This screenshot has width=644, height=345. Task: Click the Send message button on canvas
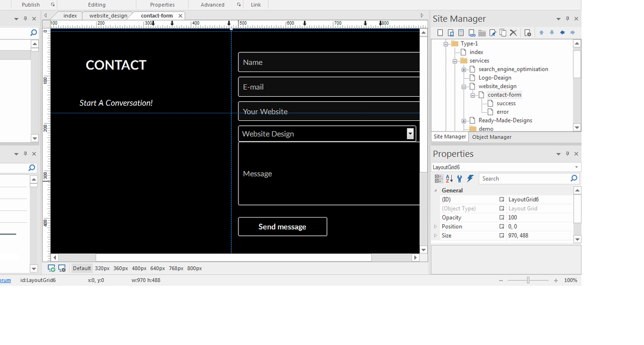point(282,227)
